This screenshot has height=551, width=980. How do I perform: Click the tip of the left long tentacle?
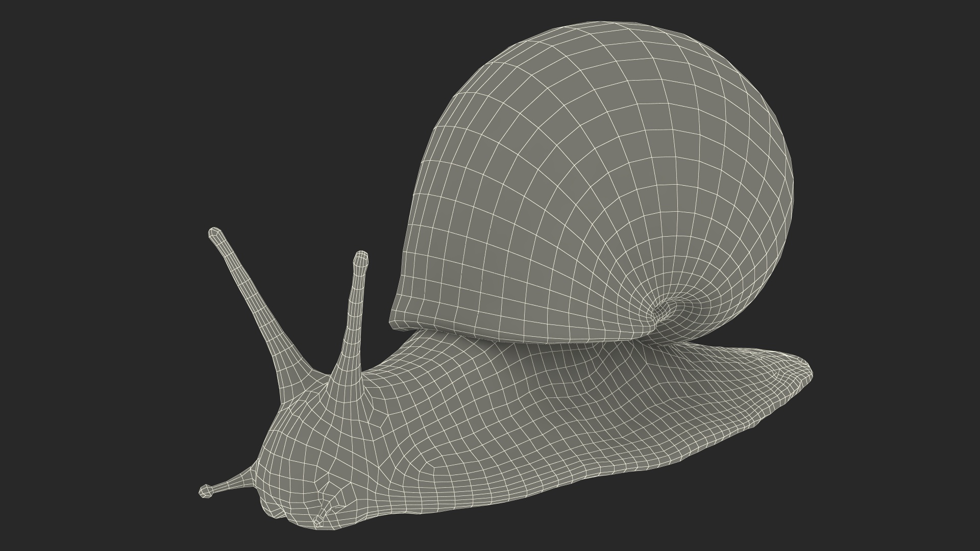214,234
